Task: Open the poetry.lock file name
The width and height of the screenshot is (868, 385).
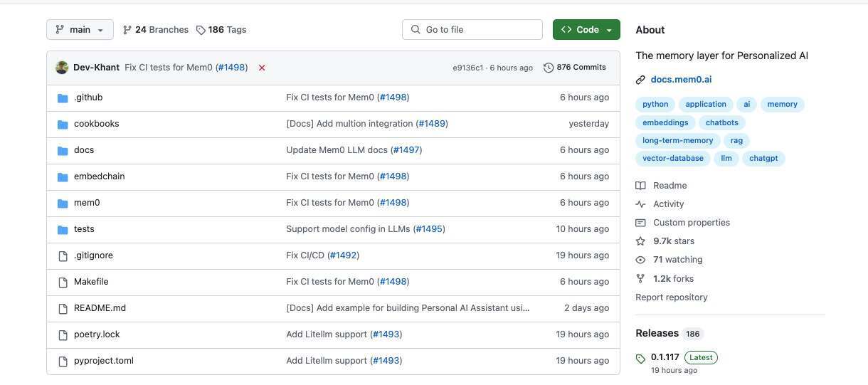Action: point(98,334)
